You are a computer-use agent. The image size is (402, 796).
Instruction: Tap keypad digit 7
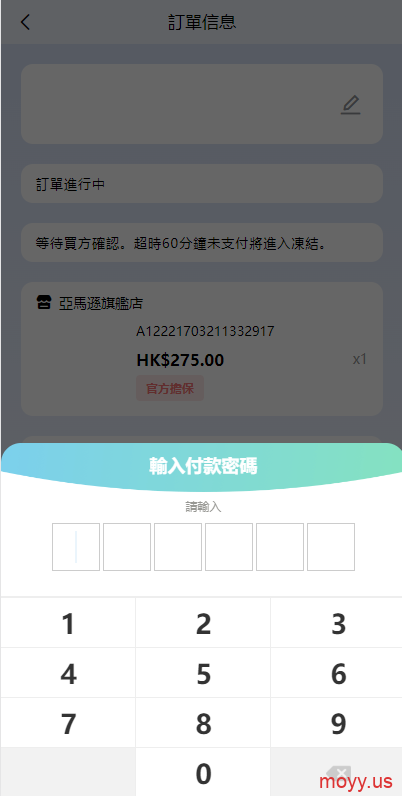tap(68, 723)
